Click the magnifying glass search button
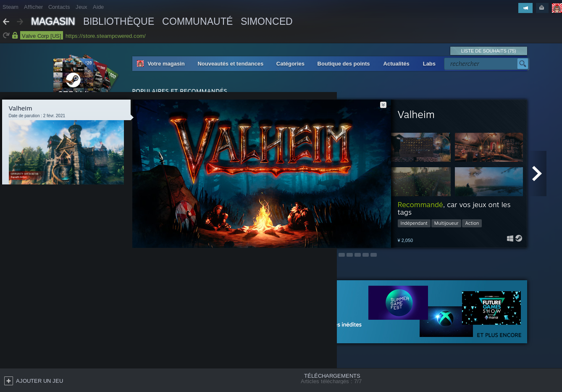 523,63
